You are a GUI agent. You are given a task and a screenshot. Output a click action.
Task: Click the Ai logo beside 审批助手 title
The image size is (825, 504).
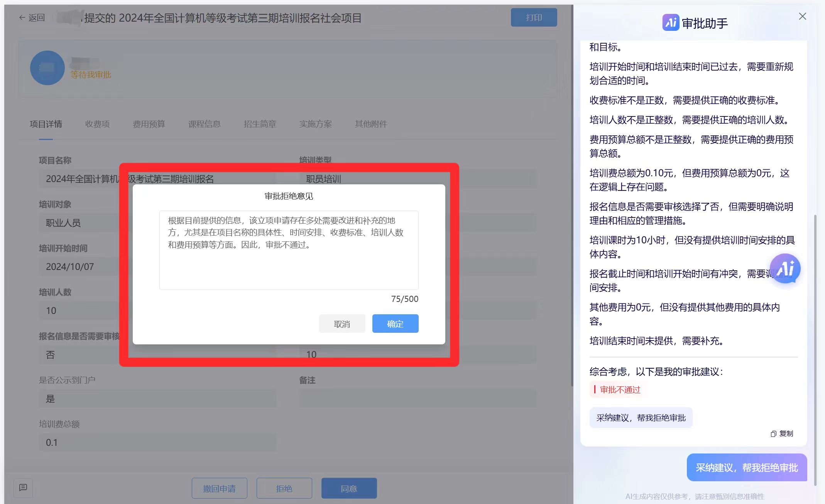point(671,22)
